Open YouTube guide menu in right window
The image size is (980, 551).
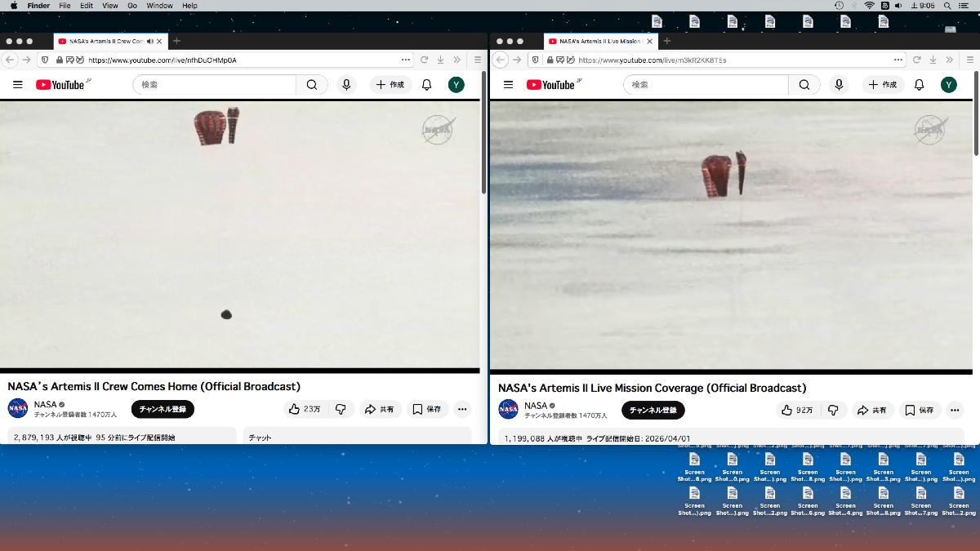pyautogui.click(x=509, y=85)
